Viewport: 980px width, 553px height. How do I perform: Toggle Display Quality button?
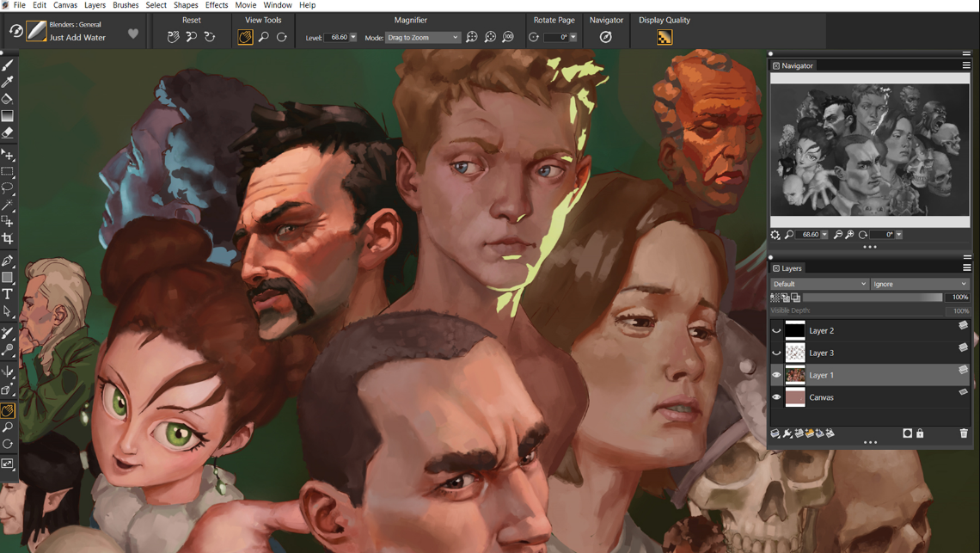pyautogui.click(x=665, y=37)
